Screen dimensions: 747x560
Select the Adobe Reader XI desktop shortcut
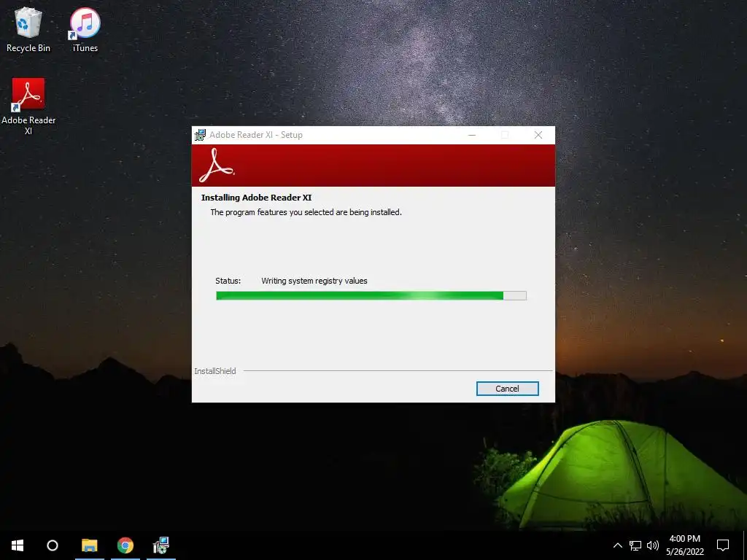point(28,106)
